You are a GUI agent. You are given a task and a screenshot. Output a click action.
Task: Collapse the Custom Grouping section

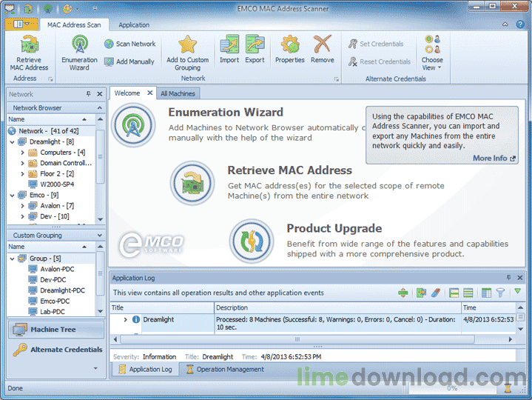99,236
